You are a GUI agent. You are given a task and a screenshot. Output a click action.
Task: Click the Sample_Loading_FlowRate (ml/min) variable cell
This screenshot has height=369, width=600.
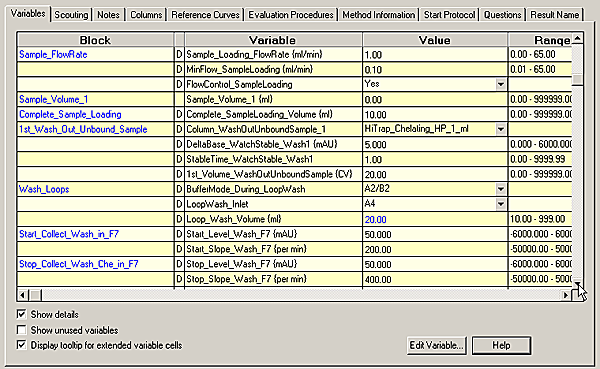pyautogui.click(x=273, y=54)
